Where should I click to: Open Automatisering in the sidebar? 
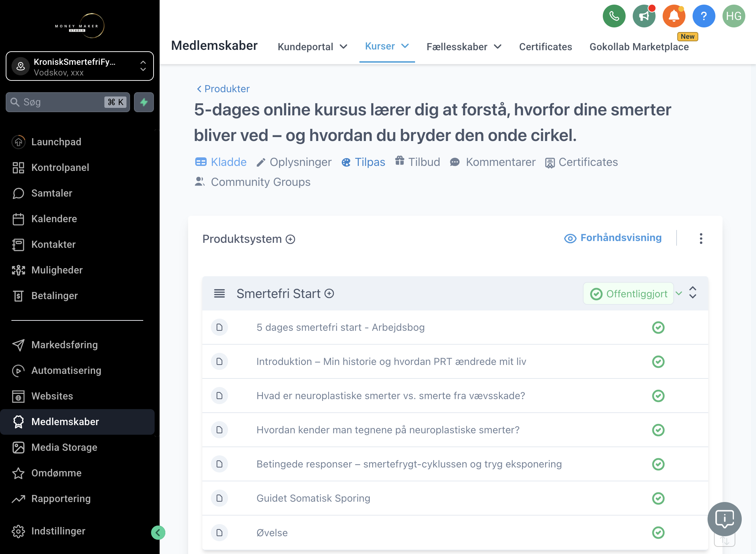pos(77,370)
